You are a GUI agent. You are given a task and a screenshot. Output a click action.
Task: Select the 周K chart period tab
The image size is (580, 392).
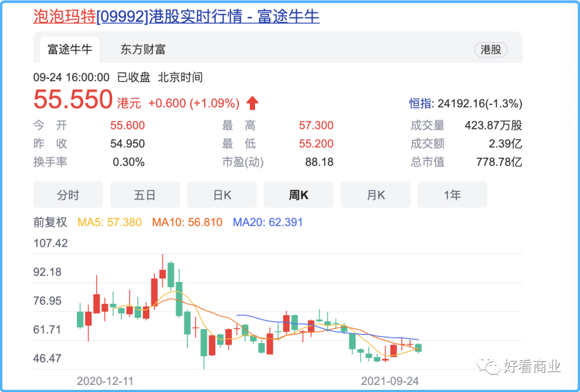pos(299,195)
